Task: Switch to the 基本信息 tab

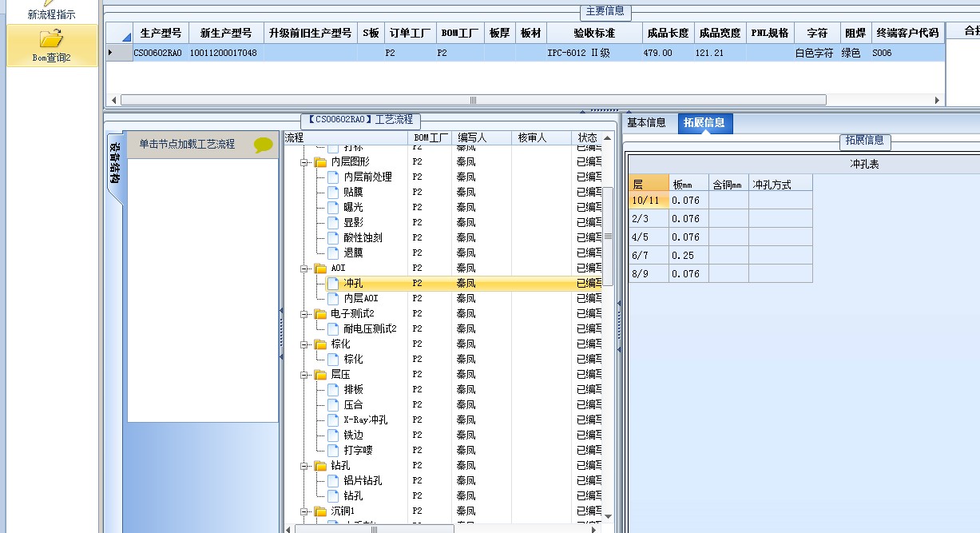Action: [x=646, y=123]
